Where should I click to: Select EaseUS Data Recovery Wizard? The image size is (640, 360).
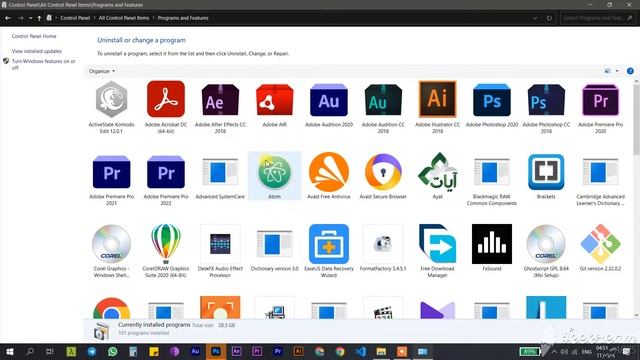(329, 251)
